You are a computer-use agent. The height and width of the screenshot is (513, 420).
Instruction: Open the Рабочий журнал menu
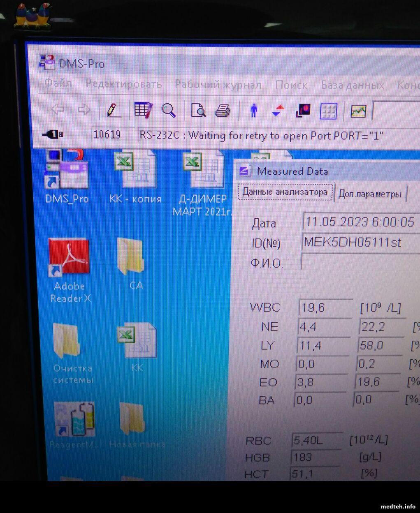point(218,85)
